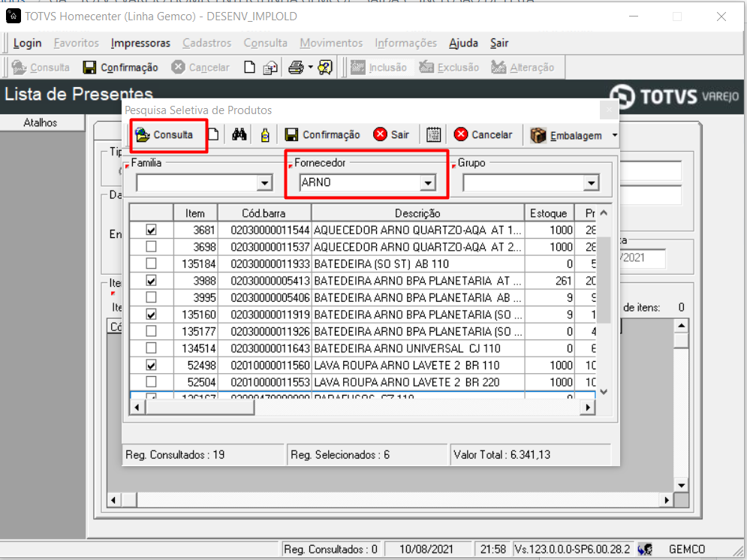Check the checkbox for item 52504
The width and height of the screenshot is (747, 560).
click(151, 382)
